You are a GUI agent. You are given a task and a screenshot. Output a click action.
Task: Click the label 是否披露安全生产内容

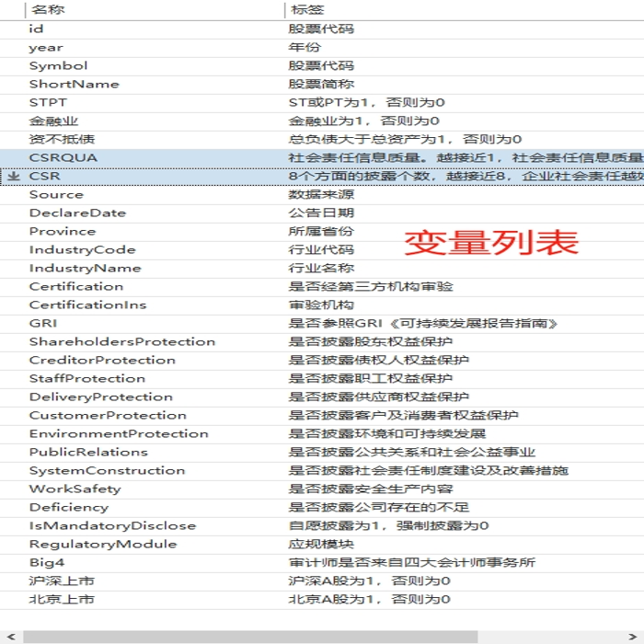(x=371, y=489)
